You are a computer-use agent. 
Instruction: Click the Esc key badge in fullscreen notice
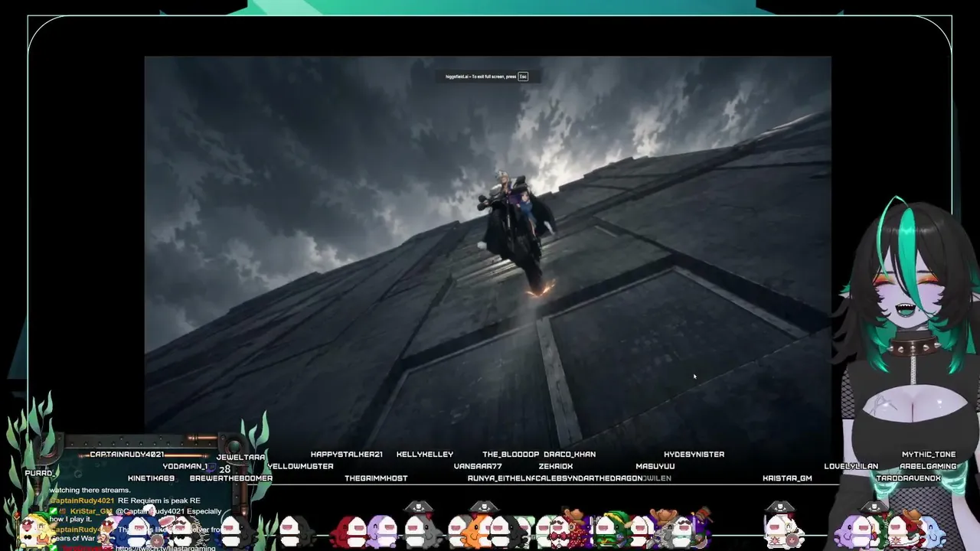pos(523,77)
